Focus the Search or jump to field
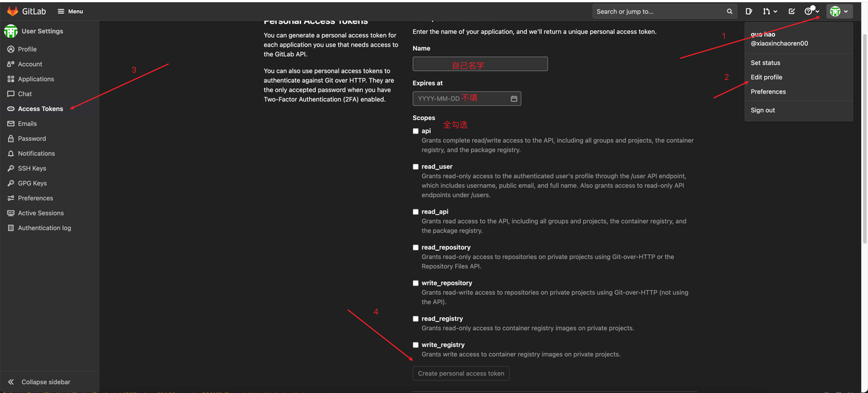The image size is (868, 393). [665, 12]
